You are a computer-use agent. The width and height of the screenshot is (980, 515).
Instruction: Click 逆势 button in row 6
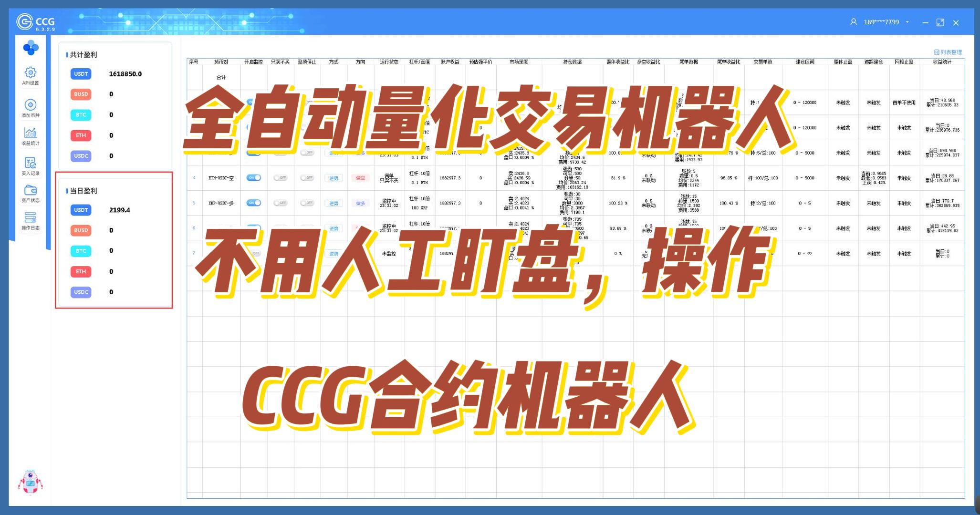334,228
